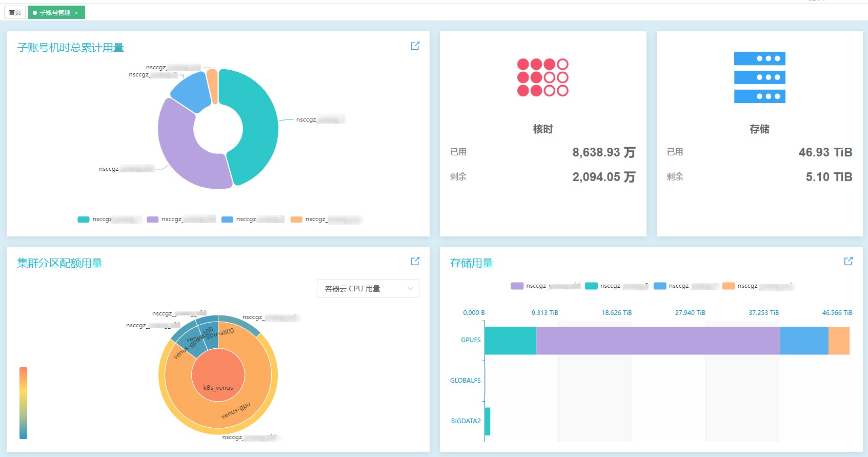Click the 46.93 TiB used storage value

(825, 152)
